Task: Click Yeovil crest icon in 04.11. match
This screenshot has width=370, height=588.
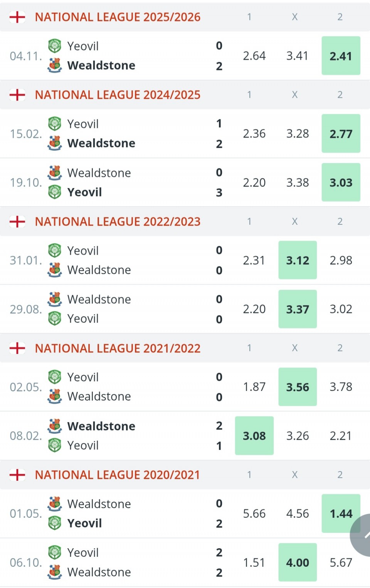Action: [x=55, y=46]
